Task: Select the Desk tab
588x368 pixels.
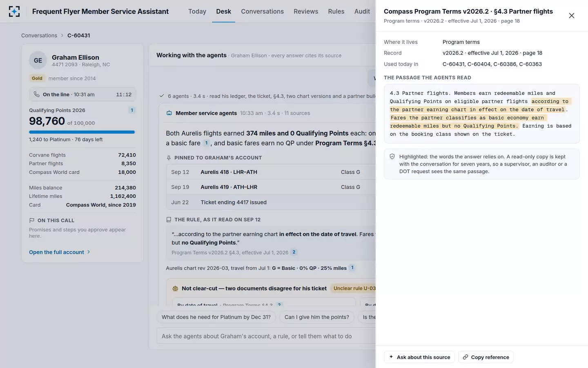Action: 224,11
